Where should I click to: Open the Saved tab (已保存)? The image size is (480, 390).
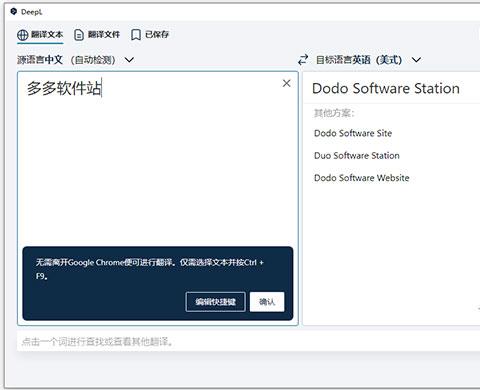[150, 34]
